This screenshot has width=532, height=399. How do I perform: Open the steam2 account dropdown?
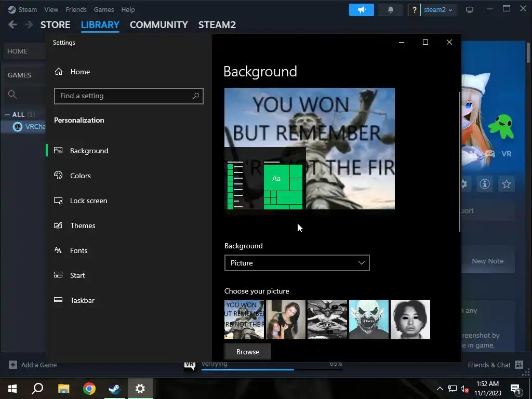pos(438,10)
